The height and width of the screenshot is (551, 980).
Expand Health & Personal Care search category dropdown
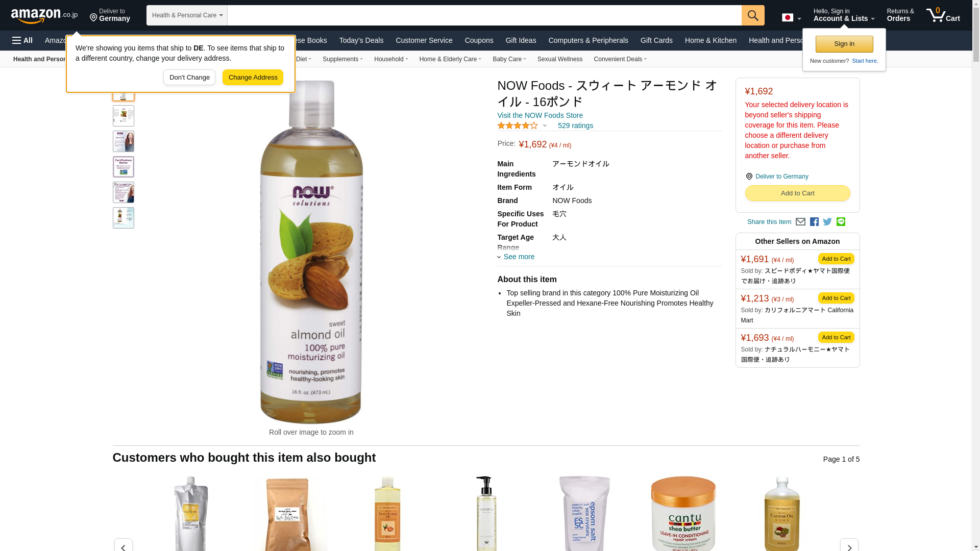(x=187, y=15)
